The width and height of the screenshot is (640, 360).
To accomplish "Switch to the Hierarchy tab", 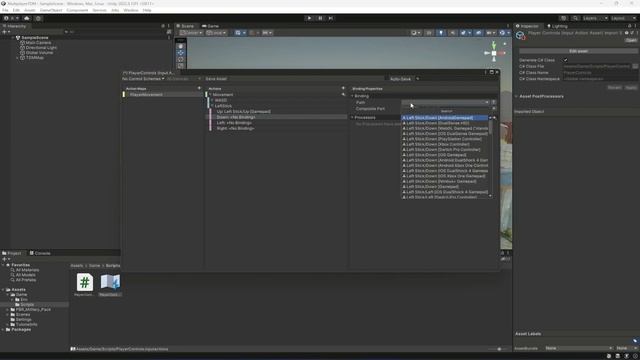I will point(14,26).
